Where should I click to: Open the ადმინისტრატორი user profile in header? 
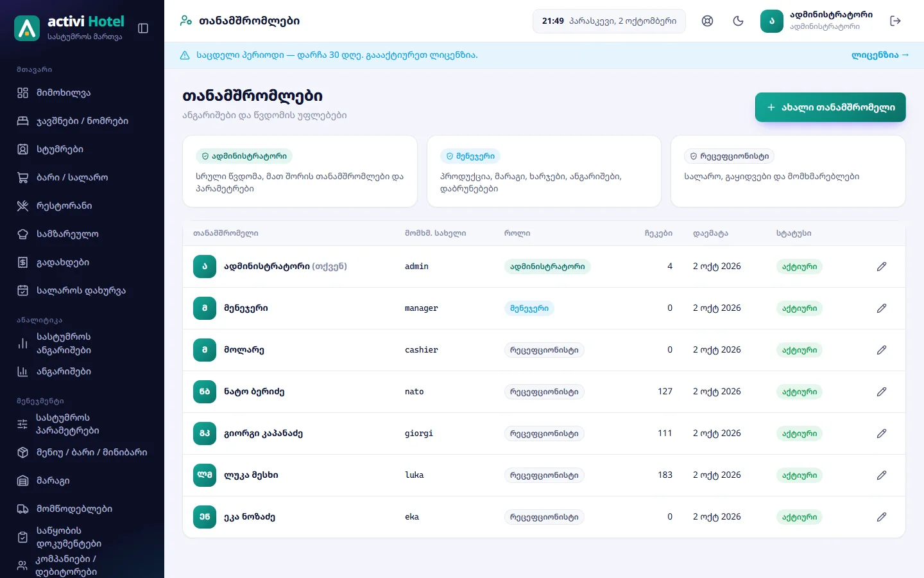[x=817, y=21]
